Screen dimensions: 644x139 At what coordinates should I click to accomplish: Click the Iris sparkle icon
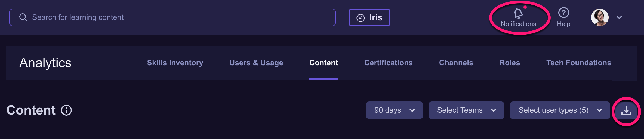[x=360, y=18]
